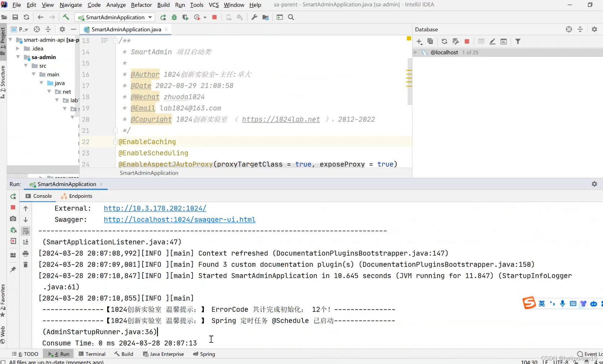603x364 pixels.
Task: Click the Build project hammer icon
Action: coord(66,17)
